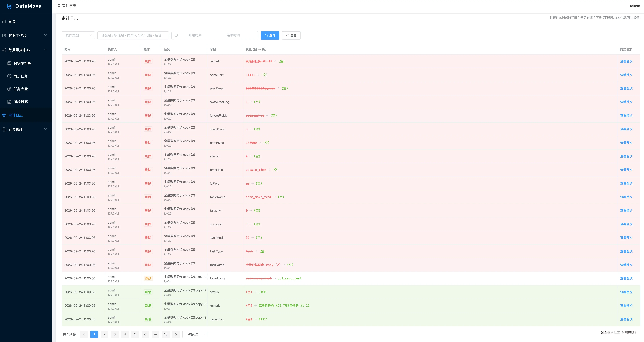Click 查看整次 link for tableName 修改 row
The width and height of the screenshot is (644, 342).
point(626,278)
